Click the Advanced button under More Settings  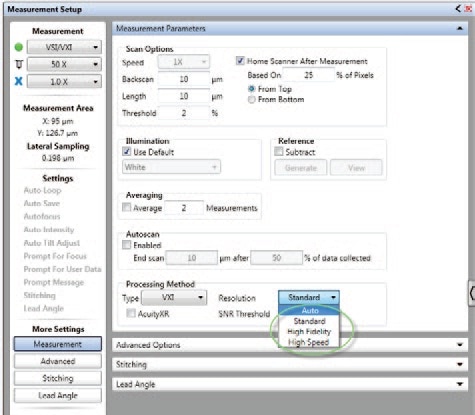pyautogui.click(x=58, y=361)
